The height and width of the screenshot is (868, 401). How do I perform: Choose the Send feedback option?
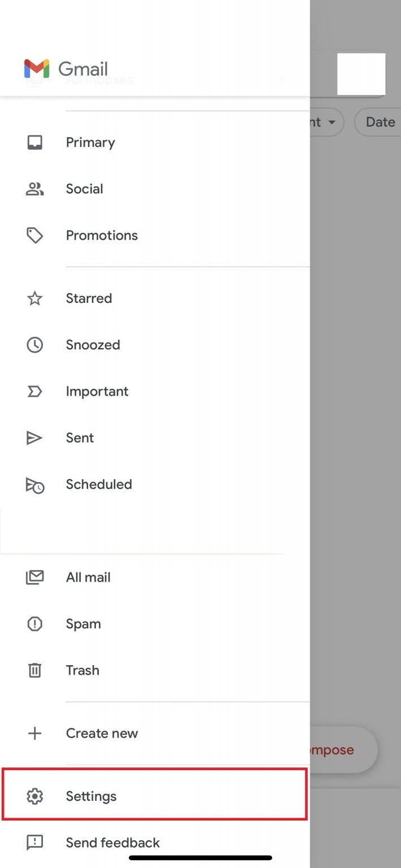155,843
